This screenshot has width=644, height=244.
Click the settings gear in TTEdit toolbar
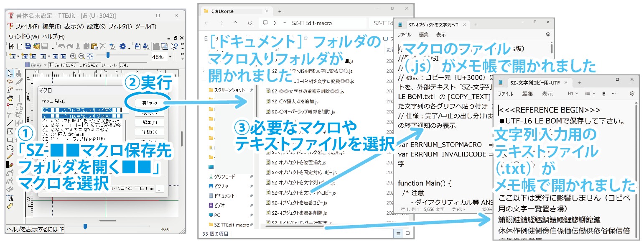(x=123, y=46)
